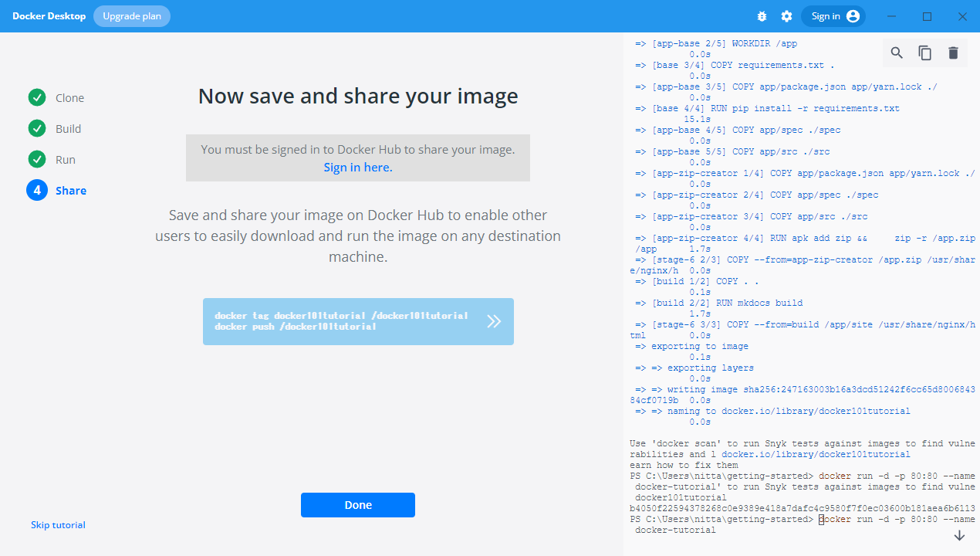980x556 pixels.
Task: Click the Build step green checkmark
Action: (x=37, y=129)
